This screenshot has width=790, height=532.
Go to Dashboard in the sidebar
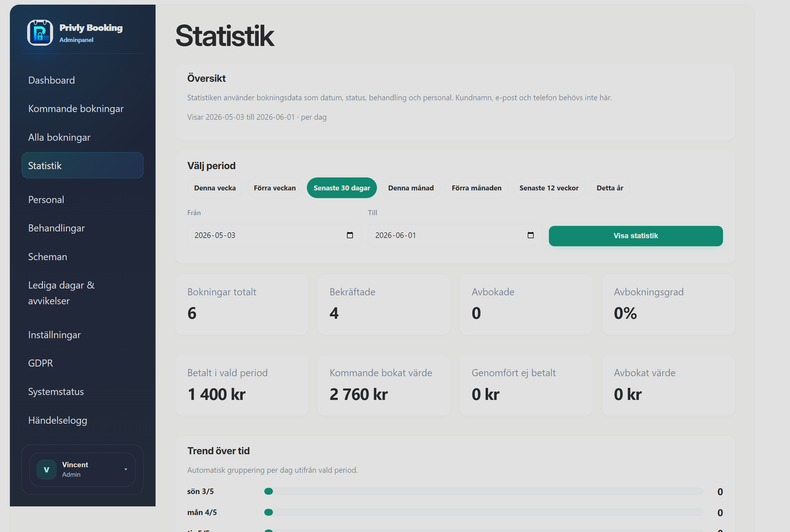[x=82, y=80]
